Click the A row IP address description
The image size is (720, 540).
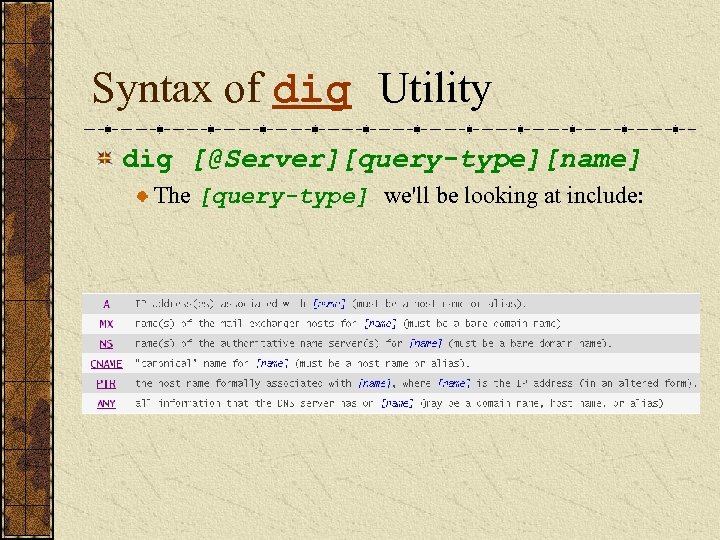pyautogui.click(x=330, y=304)
